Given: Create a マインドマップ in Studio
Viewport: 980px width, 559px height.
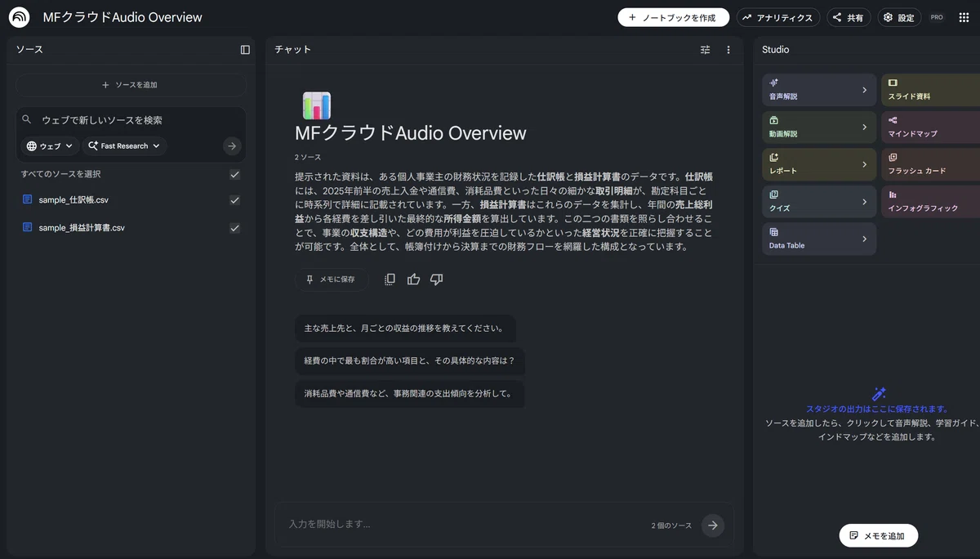Looking at the screenshot, I should pyautogui.click(x=930, y=127).
